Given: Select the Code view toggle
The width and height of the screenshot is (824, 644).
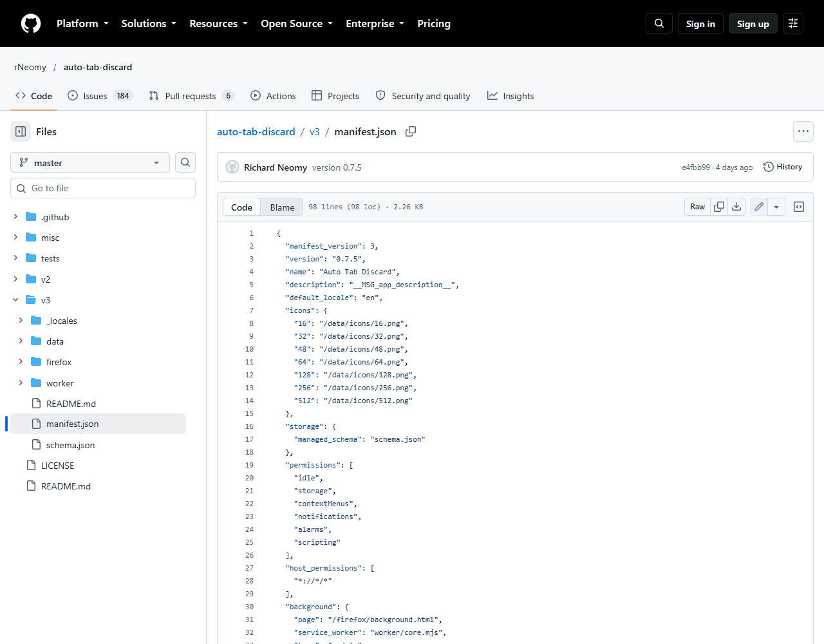Looking at the screenshot, I should pos(241,207).
